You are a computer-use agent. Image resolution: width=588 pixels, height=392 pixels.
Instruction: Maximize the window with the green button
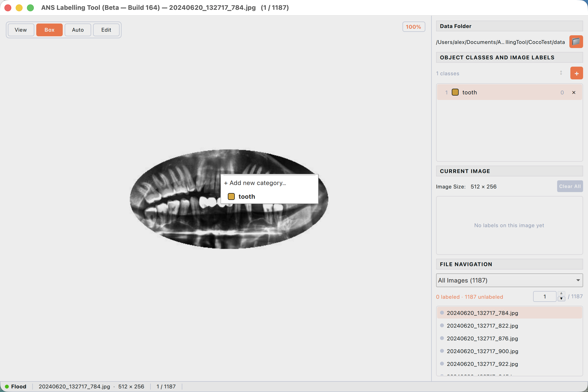[30, 8]
